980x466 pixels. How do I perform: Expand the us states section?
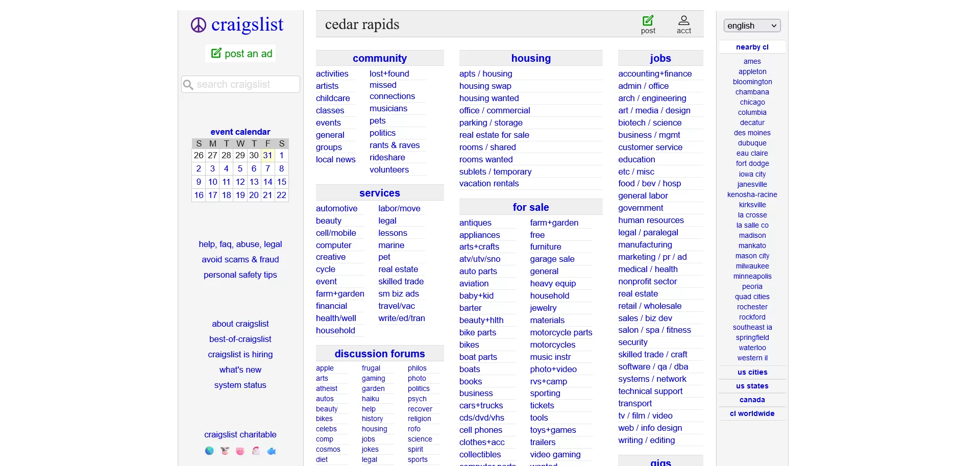(752, 386)
